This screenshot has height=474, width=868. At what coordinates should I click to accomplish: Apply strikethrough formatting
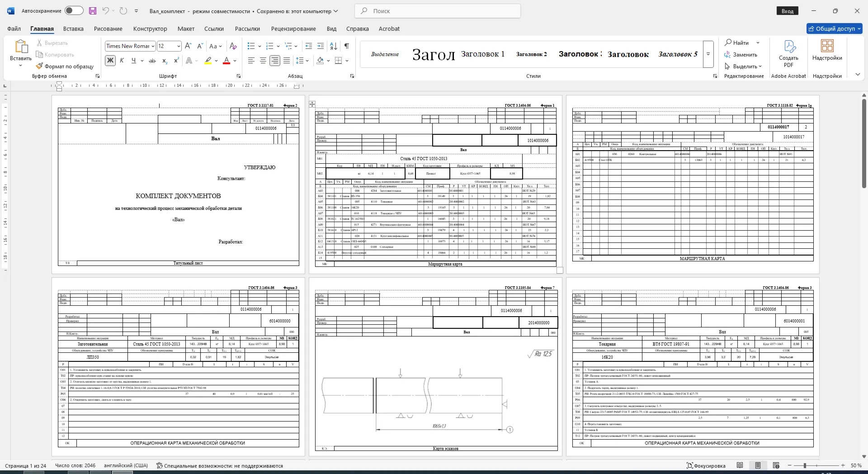pyautogui.click(x=152, y=61)
